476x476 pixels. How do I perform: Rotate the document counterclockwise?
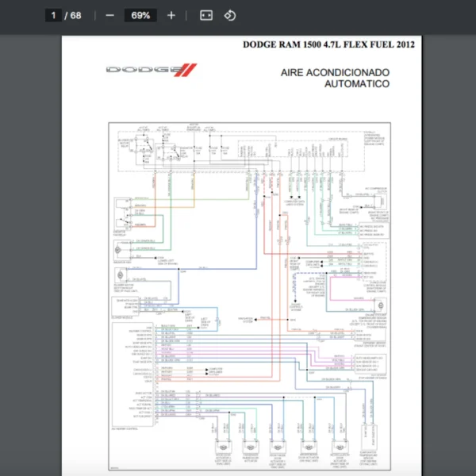(230, 15)
